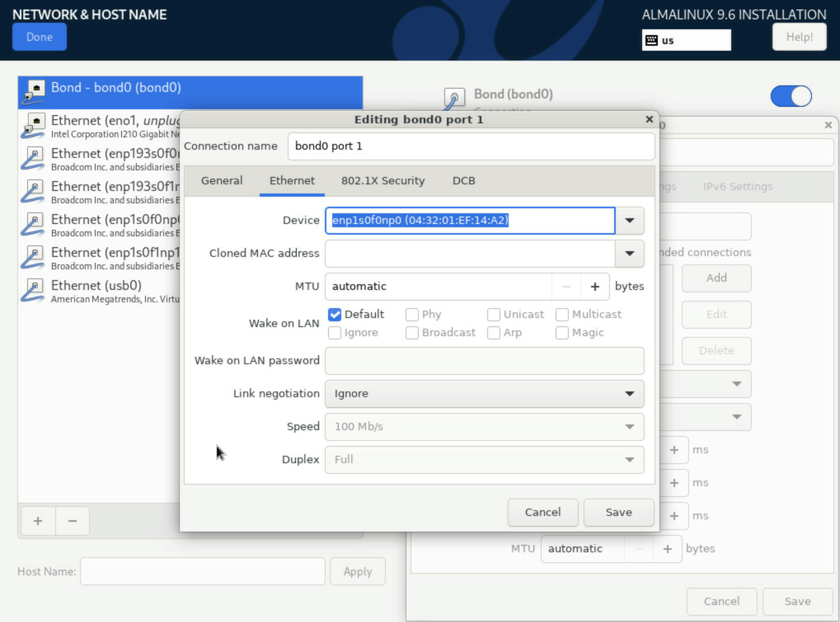Open the Speed dropdown
Screen dimensions: 840x622
coord(484,427)
